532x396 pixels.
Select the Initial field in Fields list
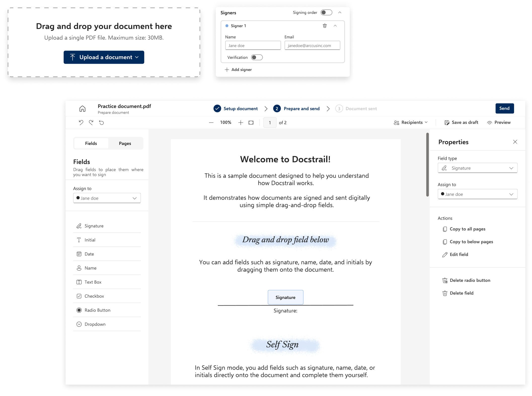[107, 240]
